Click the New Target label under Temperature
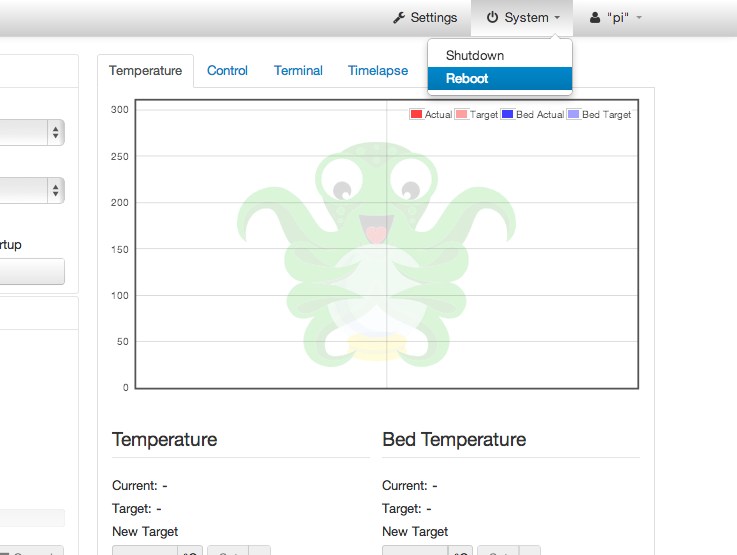The width and height of the screenshot is (737, 555). (145, 532)
